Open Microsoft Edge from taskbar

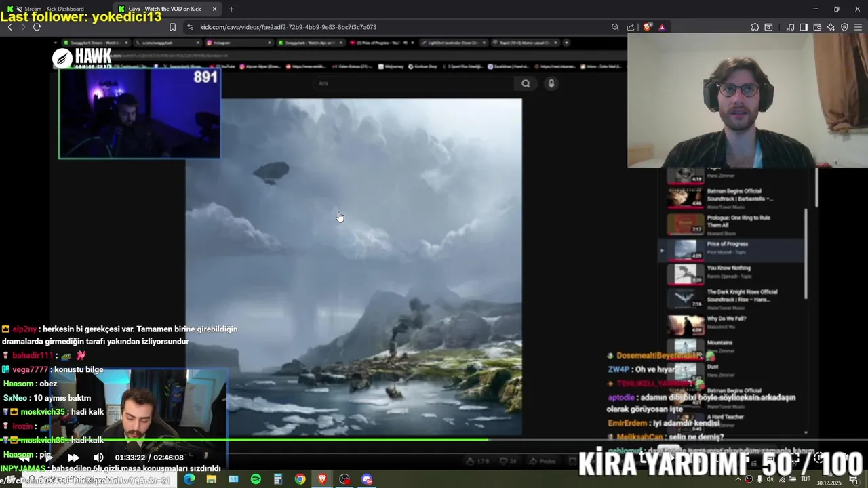point(189,479)
